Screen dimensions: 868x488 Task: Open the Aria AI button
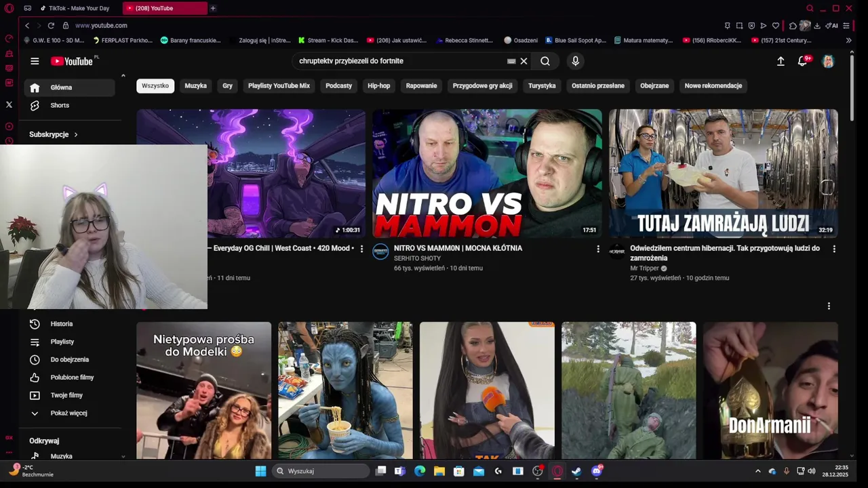point(831,26)
